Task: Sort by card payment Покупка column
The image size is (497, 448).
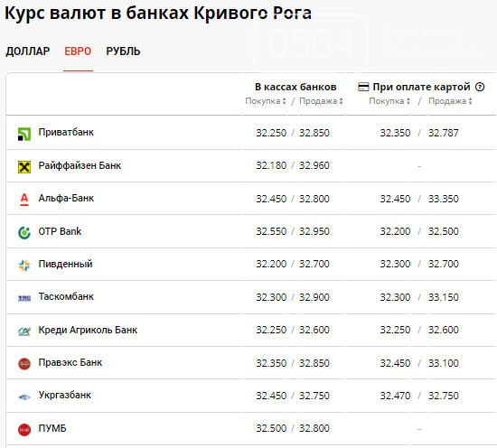Action: click(x=389, y=101)
